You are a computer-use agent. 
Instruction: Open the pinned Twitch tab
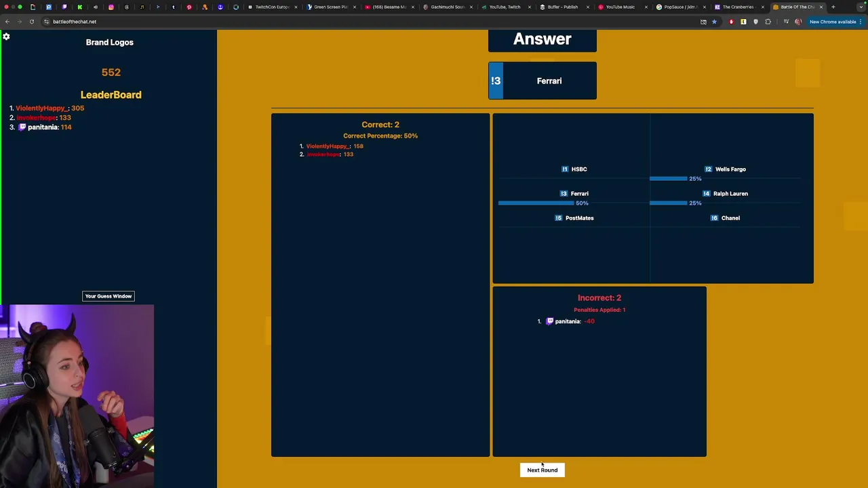point(64,7)
